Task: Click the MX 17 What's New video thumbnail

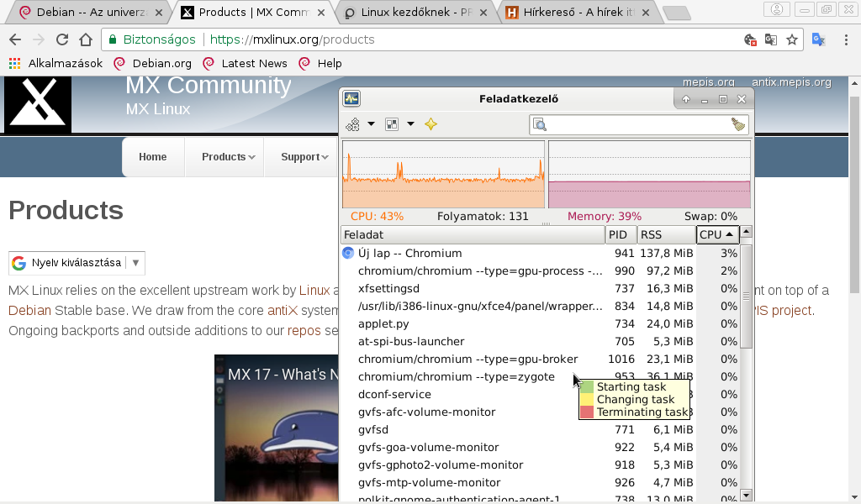Action: [277, 428]
